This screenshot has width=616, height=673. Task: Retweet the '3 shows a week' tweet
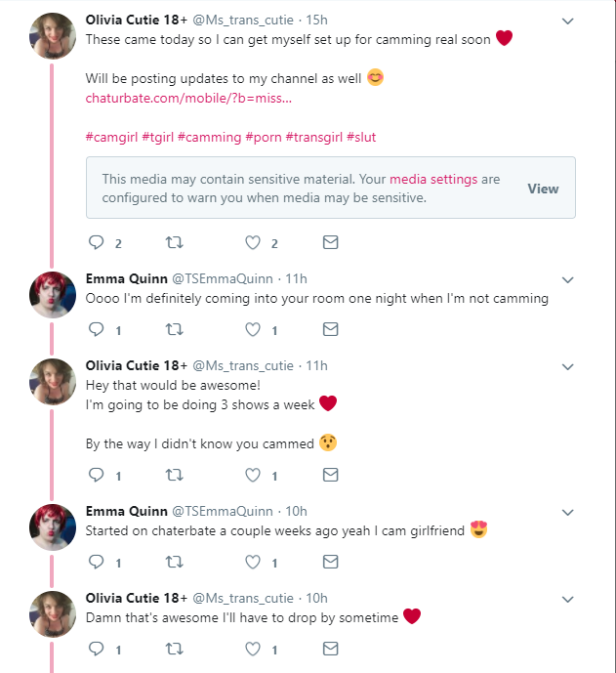point(176,475)
